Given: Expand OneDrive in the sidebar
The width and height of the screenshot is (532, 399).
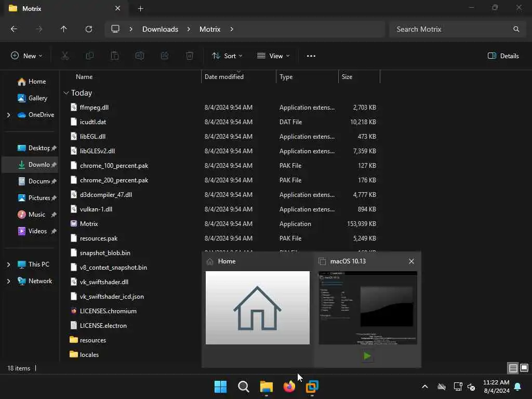Looking at the screenshot, I should 8,115.
